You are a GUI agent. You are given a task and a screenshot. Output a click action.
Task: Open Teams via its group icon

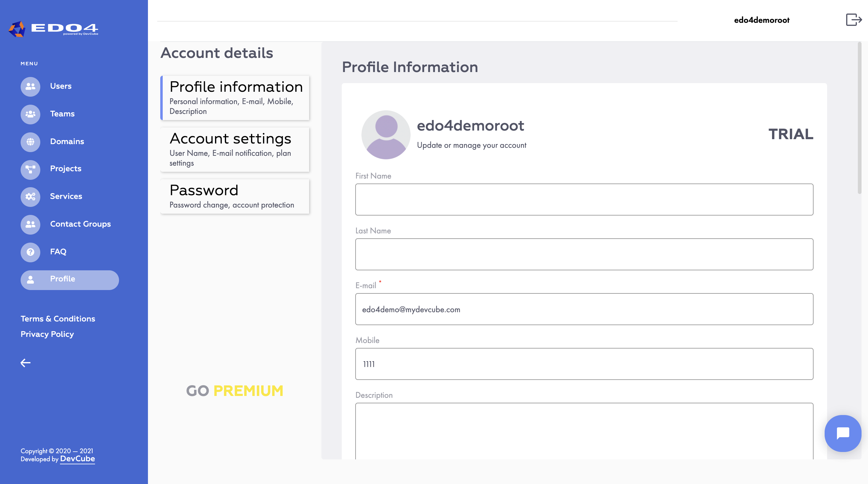tap(30, 114)
